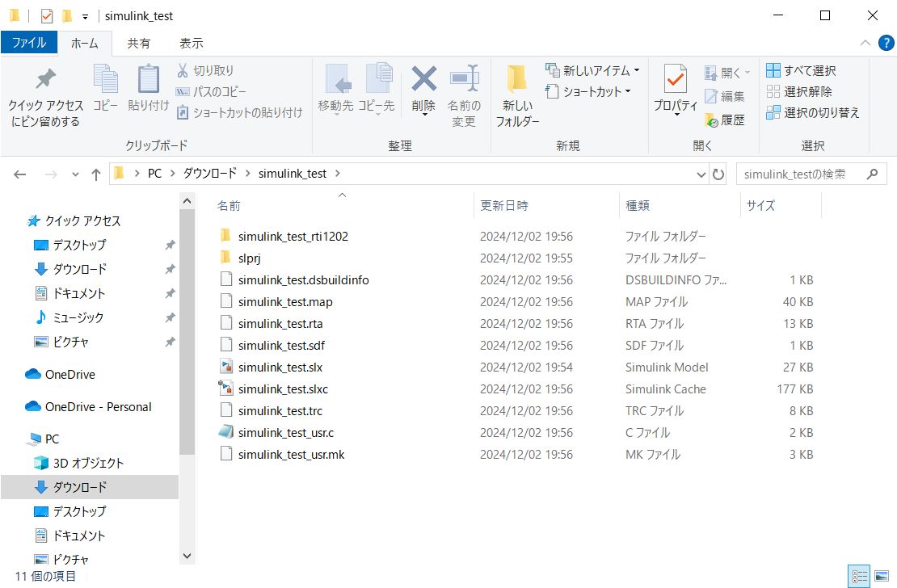Expand the address bar history dropdown
Viewport: 897px width, 588px height.
pyautogui.click(x=700, y=174)
